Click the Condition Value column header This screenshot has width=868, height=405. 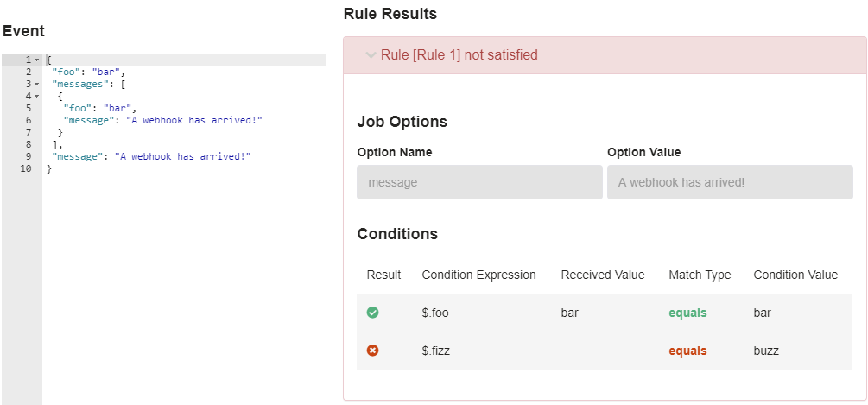pyautogui.click(x=795, y=275)
